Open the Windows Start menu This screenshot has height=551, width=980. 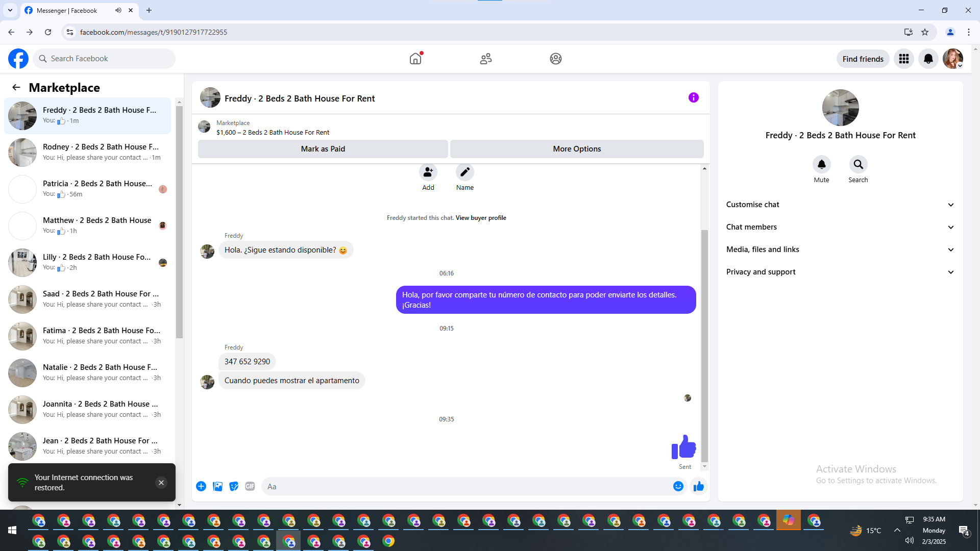[12, 531]
